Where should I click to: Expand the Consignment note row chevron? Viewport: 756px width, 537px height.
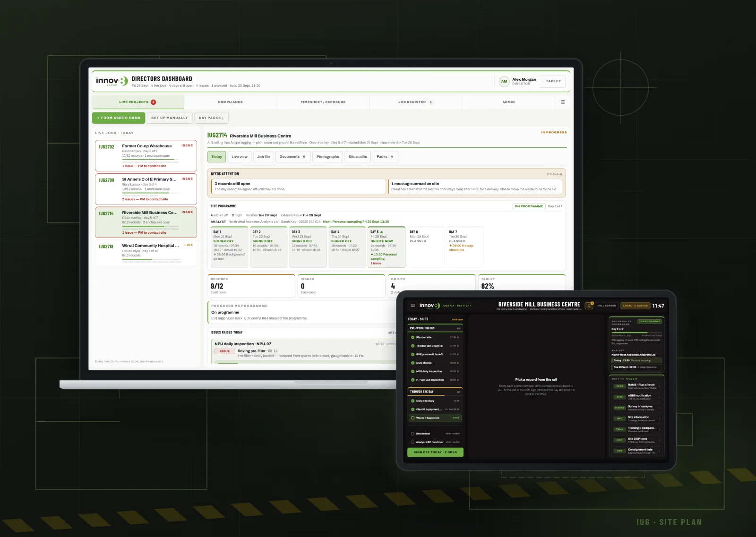(659, 451)
